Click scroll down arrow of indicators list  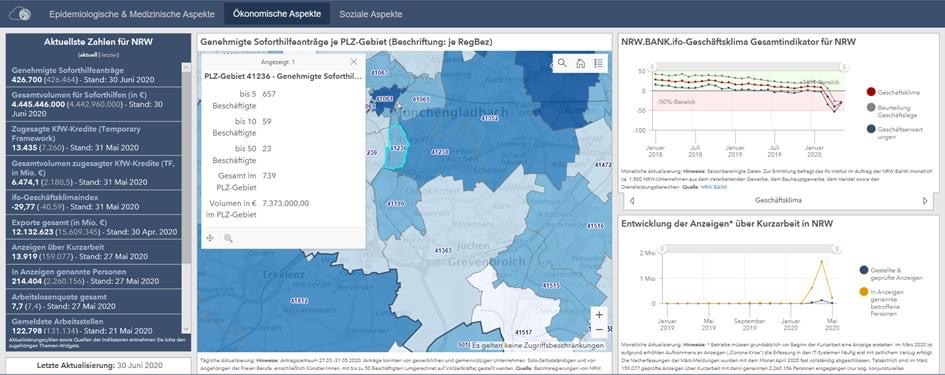[x=186, y=329]
